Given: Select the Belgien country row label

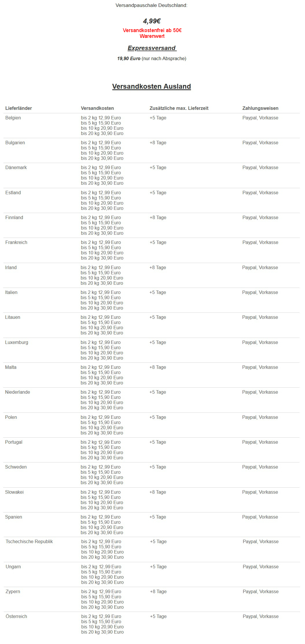Looking at the screenshot, I should (x=13, y=118).
